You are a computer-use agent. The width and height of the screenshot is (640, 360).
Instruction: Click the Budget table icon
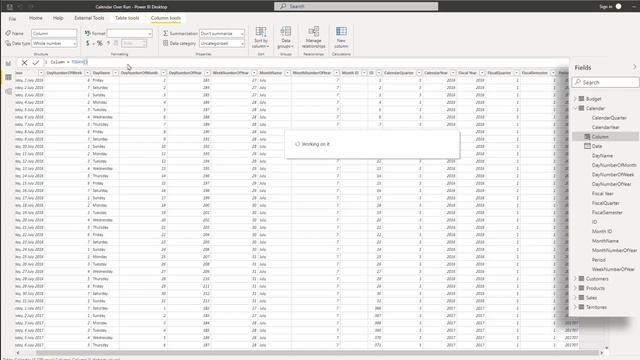coord(582,99)
